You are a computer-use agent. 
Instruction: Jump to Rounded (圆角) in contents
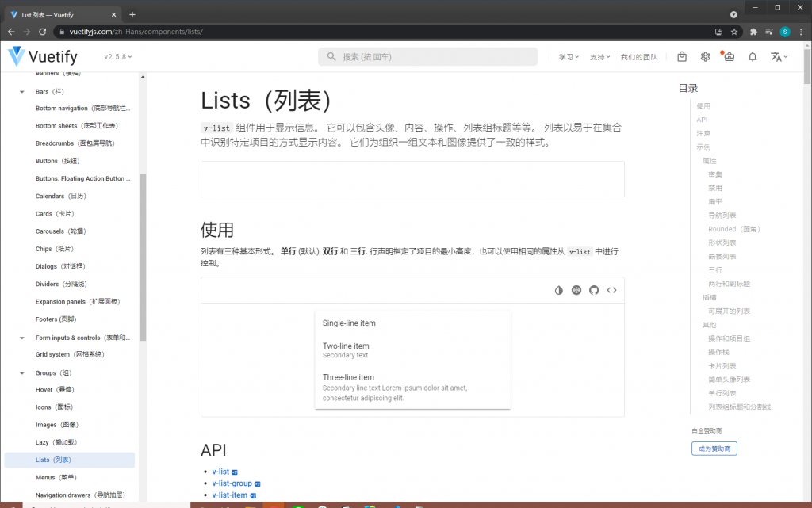click(x=733, y=229)
